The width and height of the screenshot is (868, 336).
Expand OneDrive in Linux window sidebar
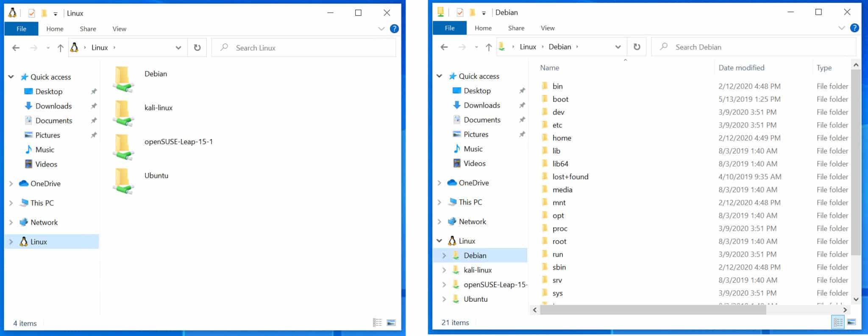(11, 183)
